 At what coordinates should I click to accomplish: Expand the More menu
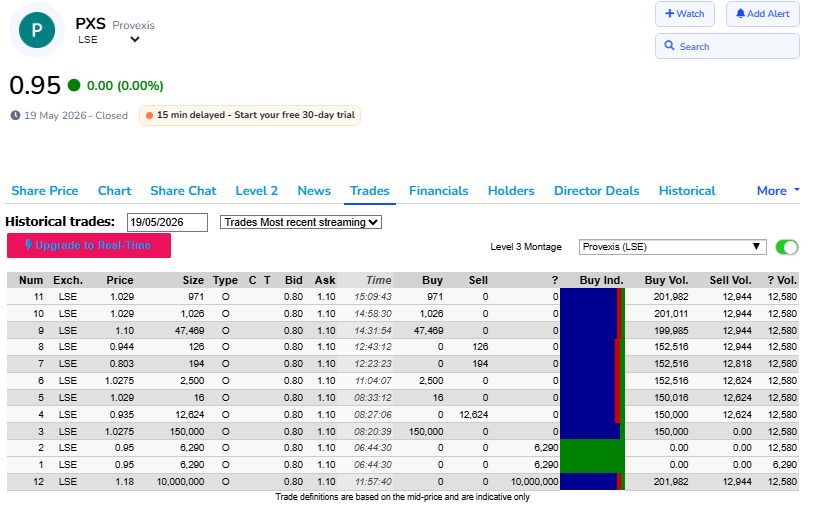click(x=778, y=191)
